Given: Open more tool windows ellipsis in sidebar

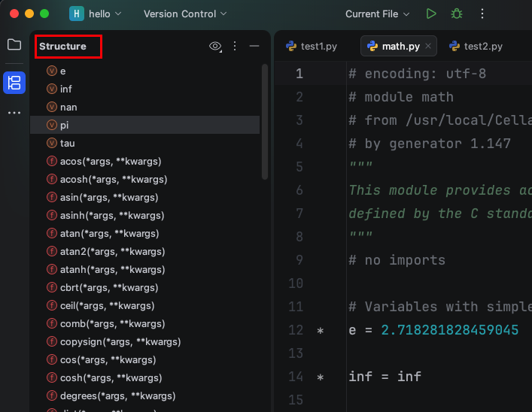Looking at the screenshot, I should click(x=14, y=113).
